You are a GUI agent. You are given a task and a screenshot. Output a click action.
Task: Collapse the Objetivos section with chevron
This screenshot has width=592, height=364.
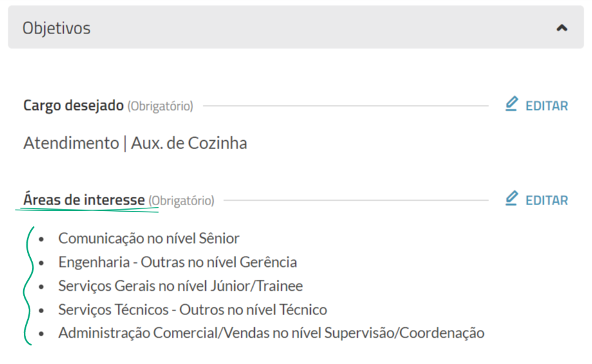(x=562, y=28)
